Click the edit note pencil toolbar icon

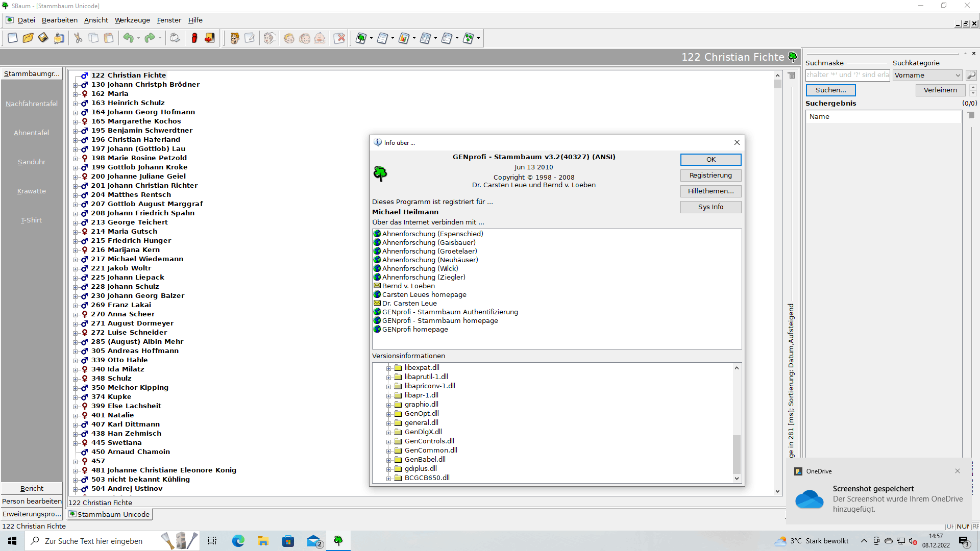[250, 38]
